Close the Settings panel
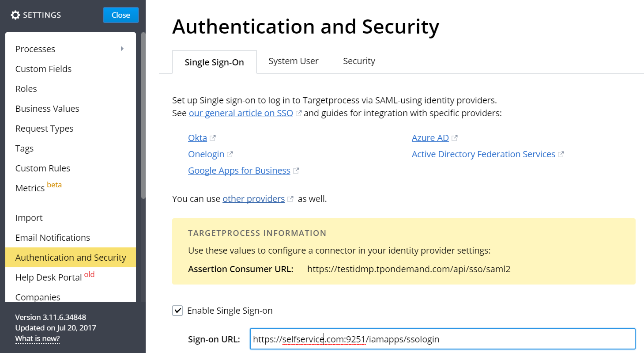Screen dimensions: 644x353 point(121,15)
